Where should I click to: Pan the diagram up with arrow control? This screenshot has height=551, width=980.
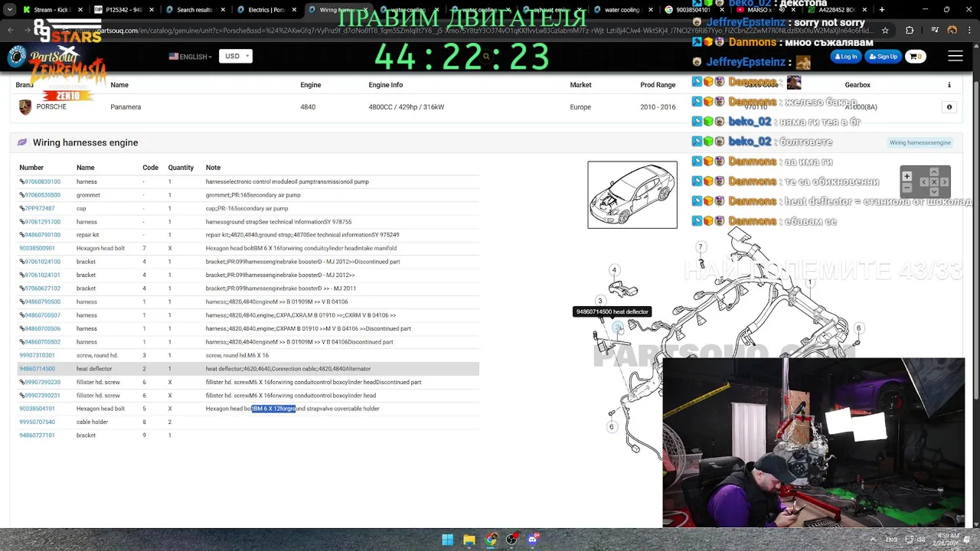tap(934, 172)
